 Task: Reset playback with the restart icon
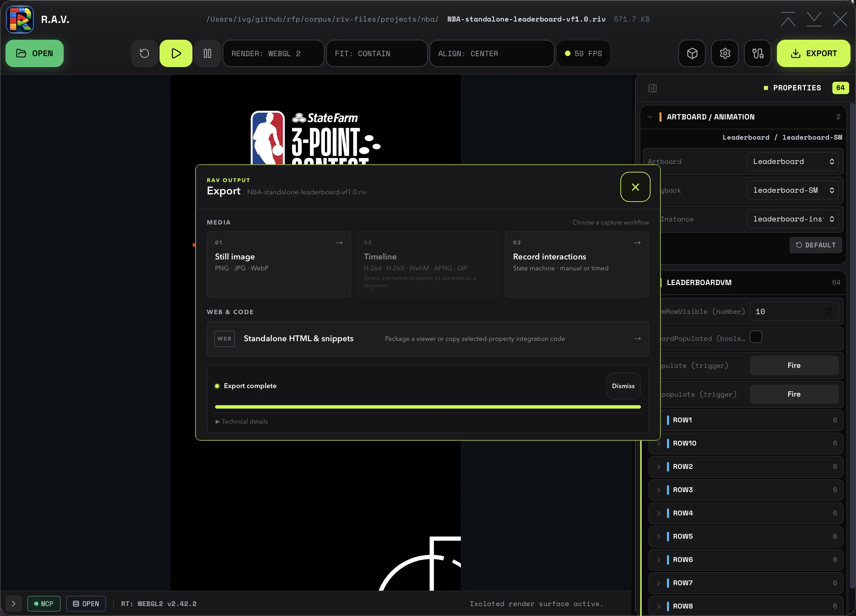pos(144,53)
